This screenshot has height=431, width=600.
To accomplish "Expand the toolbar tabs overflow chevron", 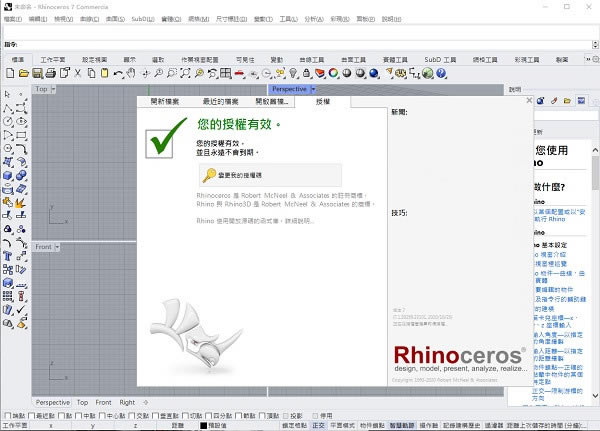I will click(588, 59).
